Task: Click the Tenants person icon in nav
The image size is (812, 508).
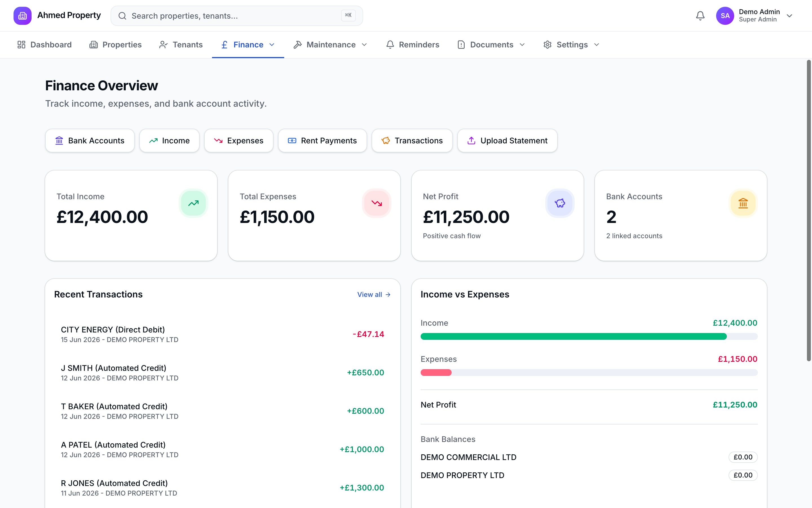Action: (x=164, y=45)
